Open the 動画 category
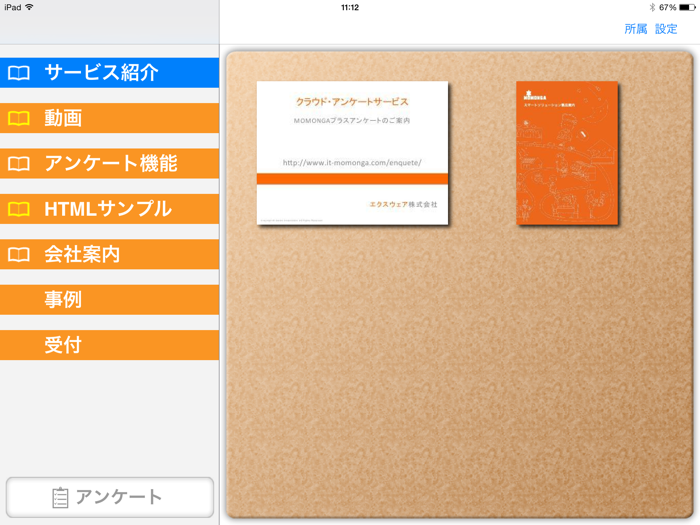 tap(109, 118)
